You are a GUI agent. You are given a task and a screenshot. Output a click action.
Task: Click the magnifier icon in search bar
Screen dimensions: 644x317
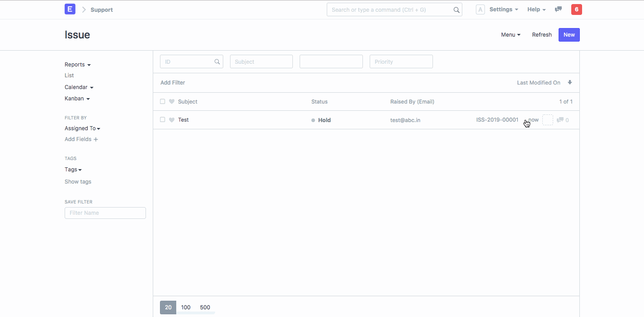tap(456, 10)
